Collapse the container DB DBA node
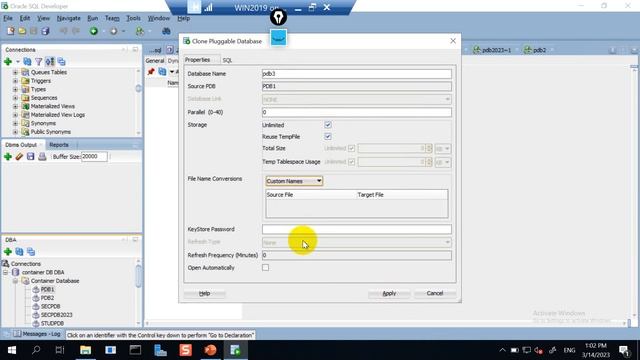 click(x=6, y=272)
